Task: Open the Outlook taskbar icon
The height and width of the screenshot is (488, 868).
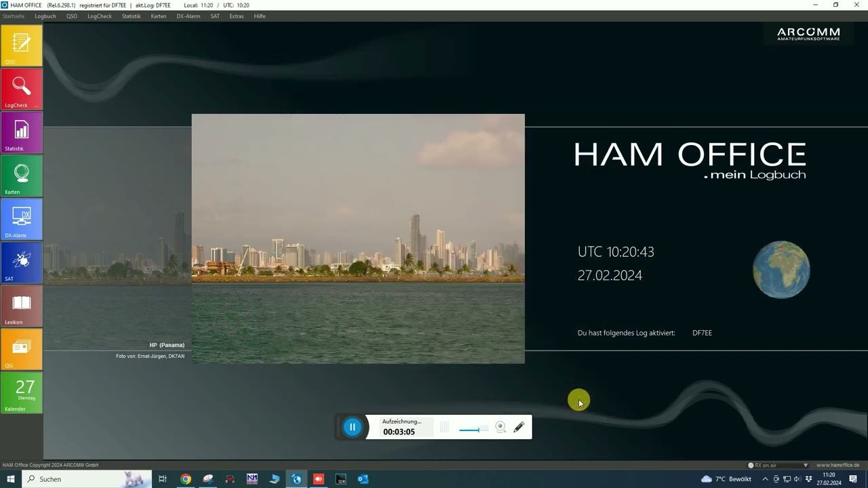Action: pos(363,479)
